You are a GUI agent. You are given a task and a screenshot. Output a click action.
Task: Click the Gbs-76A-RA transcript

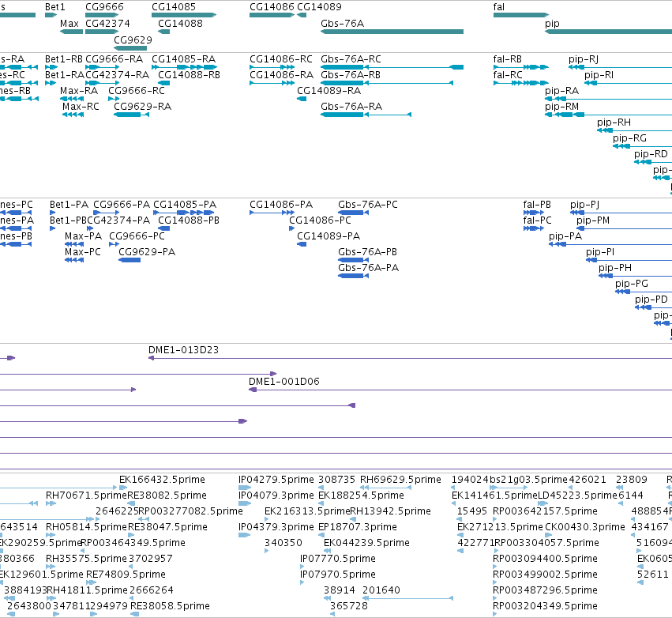(x=366, y=115)
